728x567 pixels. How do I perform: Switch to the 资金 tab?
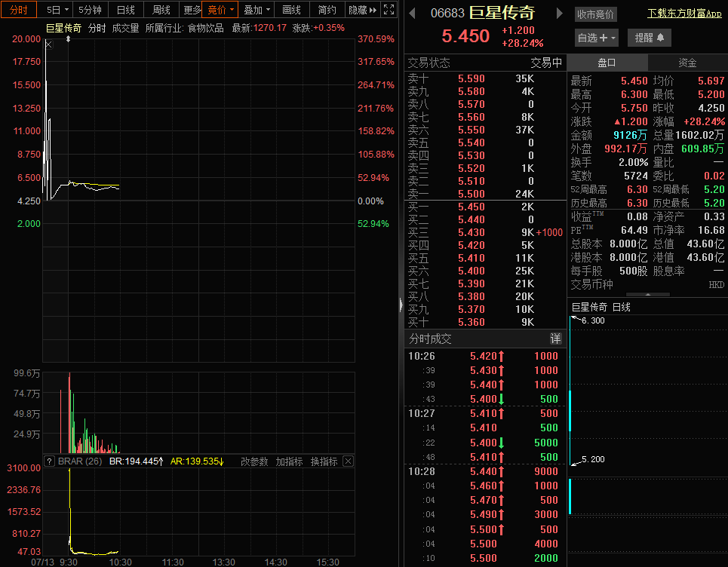[687, 63]
